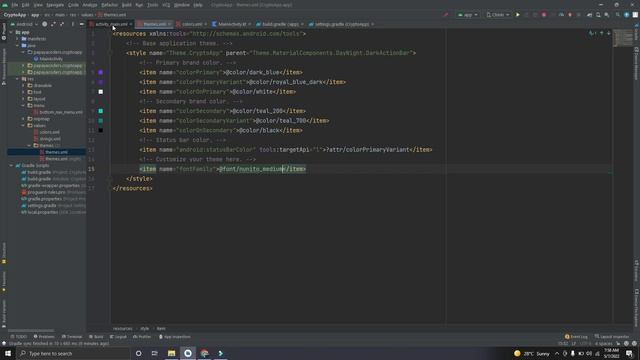Hide the Project panel with minus icon

point(82,24)
